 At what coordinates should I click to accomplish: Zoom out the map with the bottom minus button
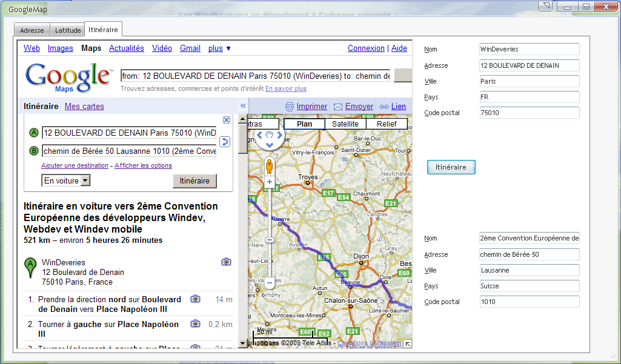point(270,283)
